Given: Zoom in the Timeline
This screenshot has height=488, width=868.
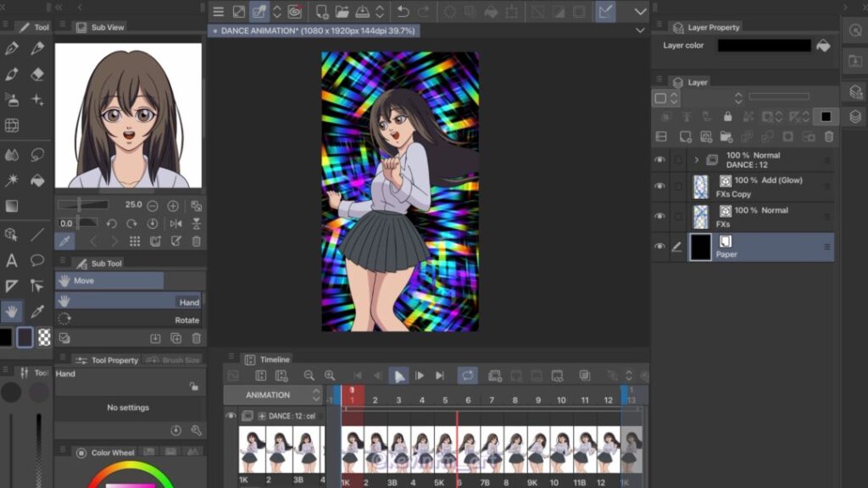Looking at the screenshot, I should click(x=330, y=375).
